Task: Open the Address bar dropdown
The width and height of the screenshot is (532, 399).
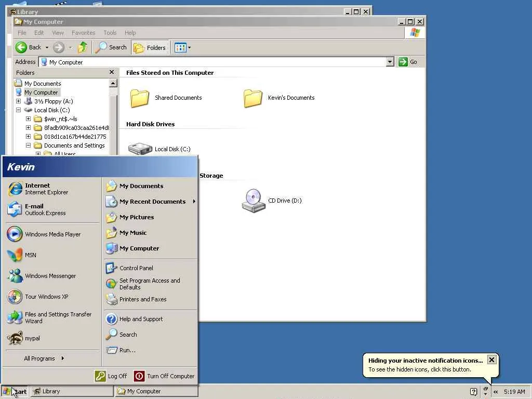Action: click(390, 62)
